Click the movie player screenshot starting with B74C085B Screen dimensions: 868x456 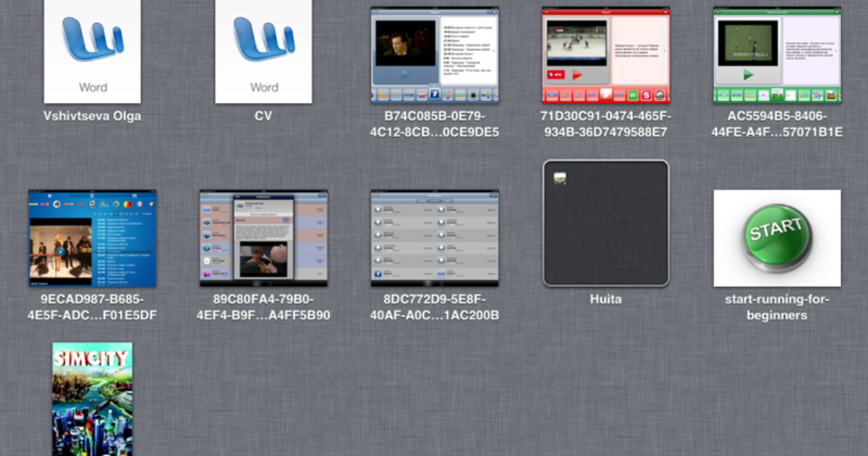tap(434, 51)
